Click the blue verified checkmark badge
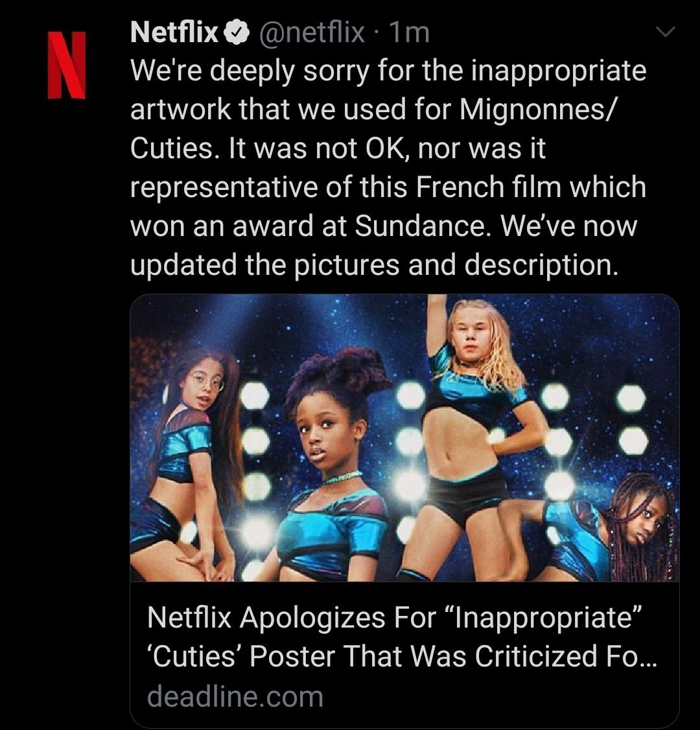 (x=237, y=32)
